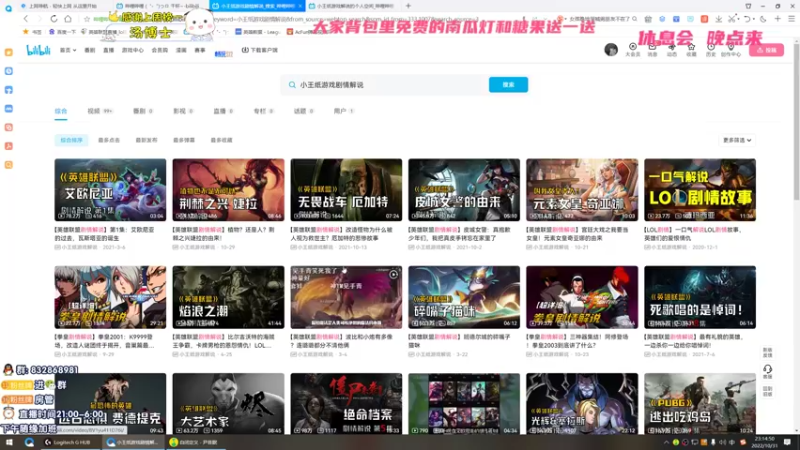Switch to the 影视 results tab
Screen dimensions: 800x450
coord(183,111)
